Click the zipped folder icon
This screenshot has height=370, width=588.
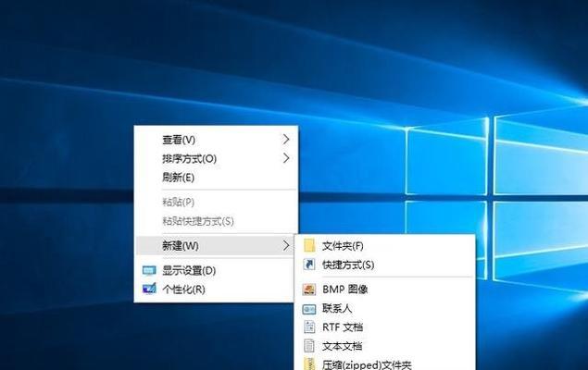[x=309, y=364]
